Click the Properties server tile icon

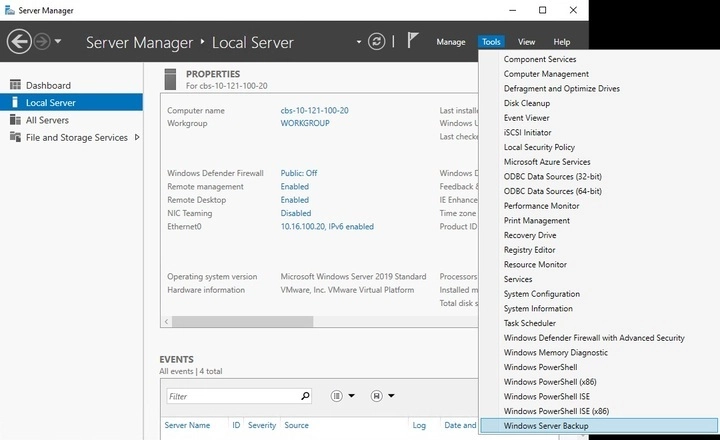coord(170,79)
